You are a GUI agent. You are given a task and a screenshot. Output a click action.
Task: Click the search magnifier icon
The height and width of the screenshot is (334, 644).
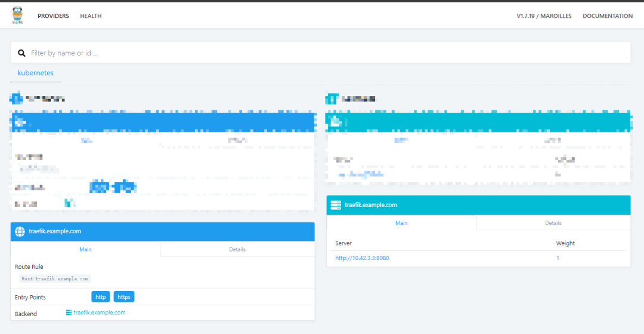[x=22, y=53]
